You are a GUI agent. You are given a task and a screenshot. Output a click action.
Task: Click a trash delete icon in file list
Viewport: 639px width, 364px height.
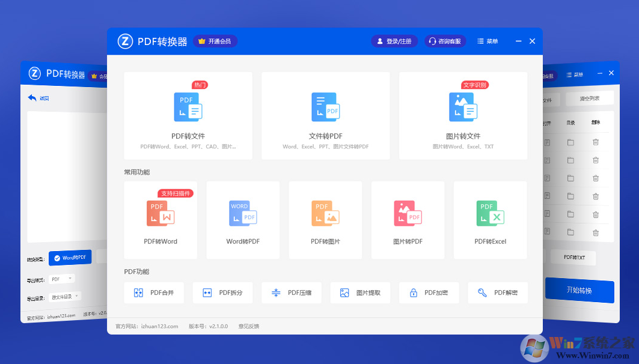point(596,142)
